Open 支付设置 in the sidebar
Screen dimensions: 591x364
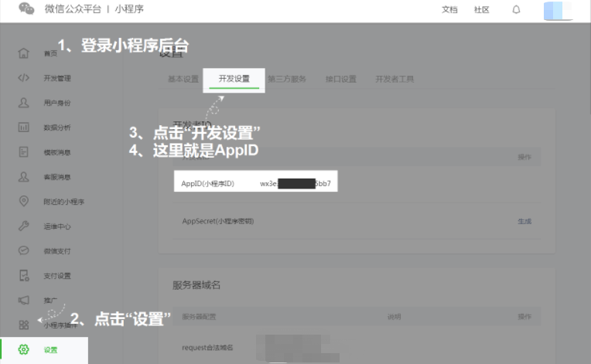pos(57,276)
